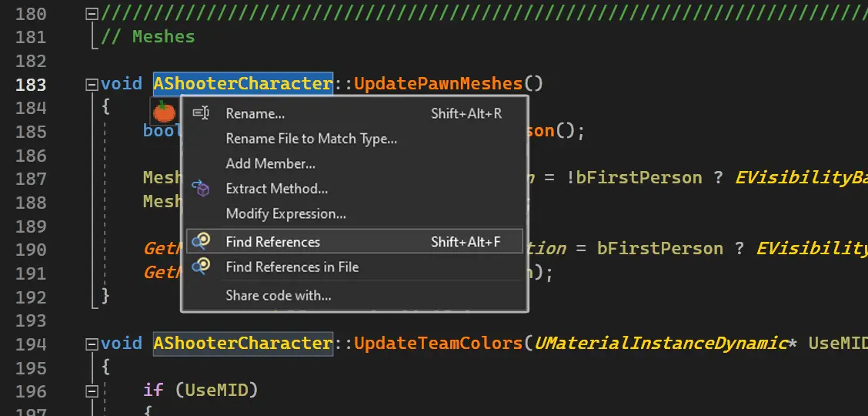
Task: Click the UpdatePawnMeshes method name
Action: point(438,83)
